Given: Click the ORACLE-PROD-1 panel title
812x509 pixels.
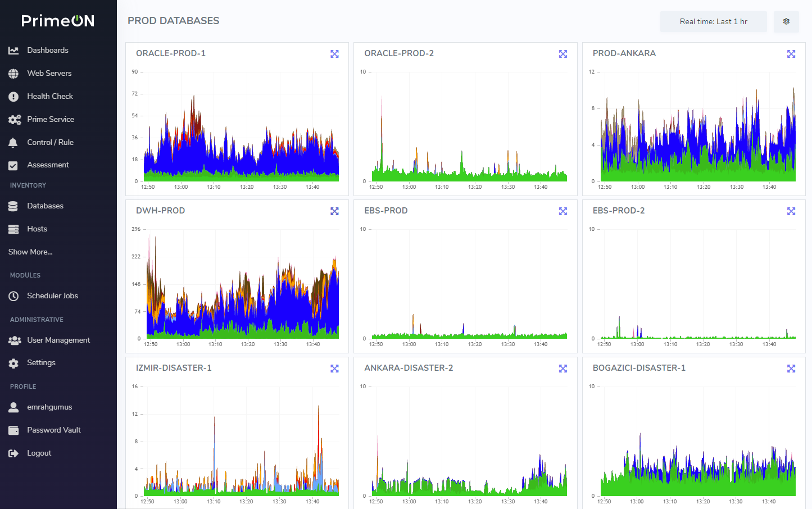Looking at the screenshot, I should [x=171, y=53].
